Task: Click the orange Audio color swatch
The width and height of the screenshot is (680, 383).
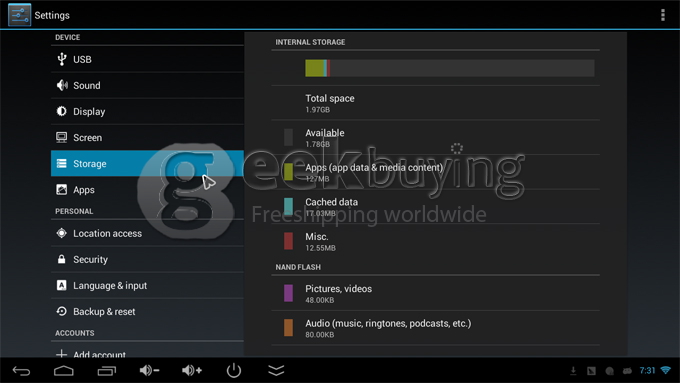Action: pyautogui.click(x=288, y=328)
